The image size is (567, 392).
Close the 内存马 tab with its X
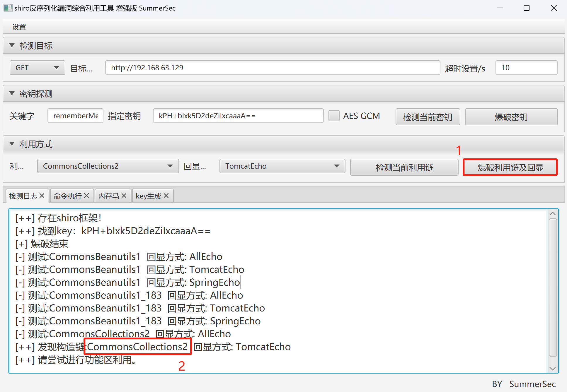[x=124, y=196]
